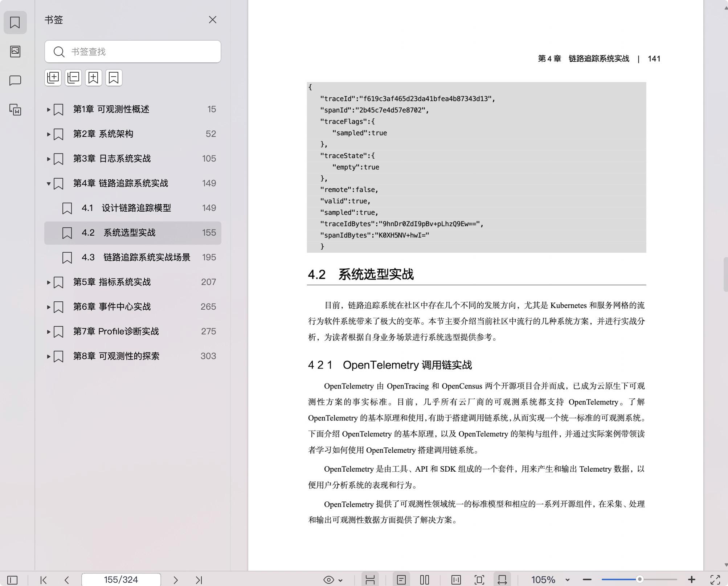
Task: Expand the 第8章 可观测性的探索 bookmark
Action: pos(48,356)
